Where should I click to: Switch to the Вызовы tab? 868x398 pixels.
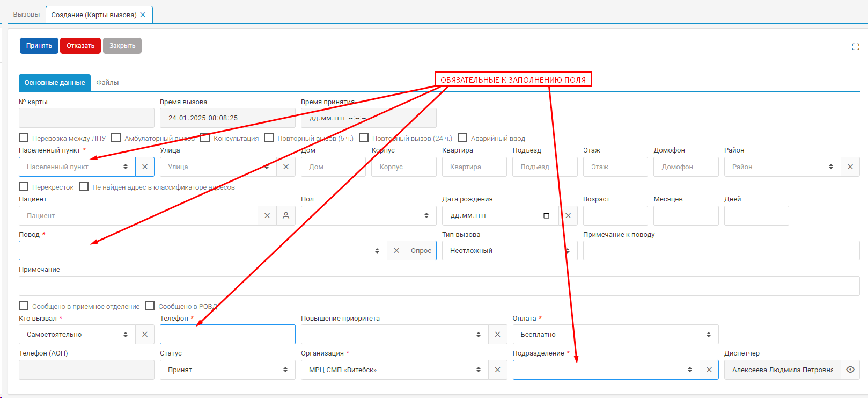click(26, 15)
